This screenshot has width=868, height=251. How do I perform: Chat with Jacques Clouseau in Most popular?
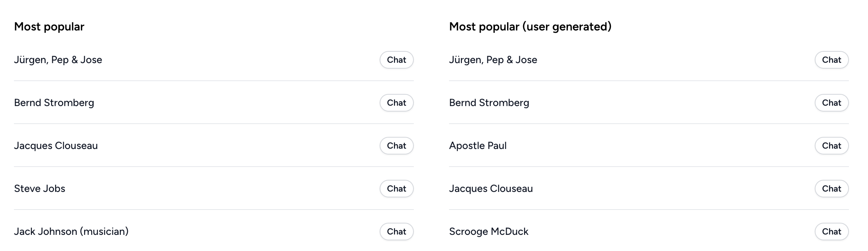click(x=397, y=146)
